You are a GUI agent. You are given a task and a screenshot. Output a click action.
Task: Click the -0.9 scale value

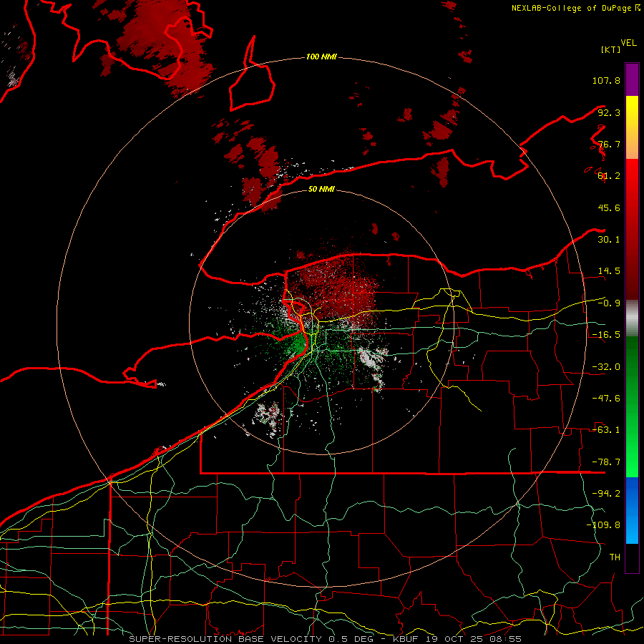point(609,303)
